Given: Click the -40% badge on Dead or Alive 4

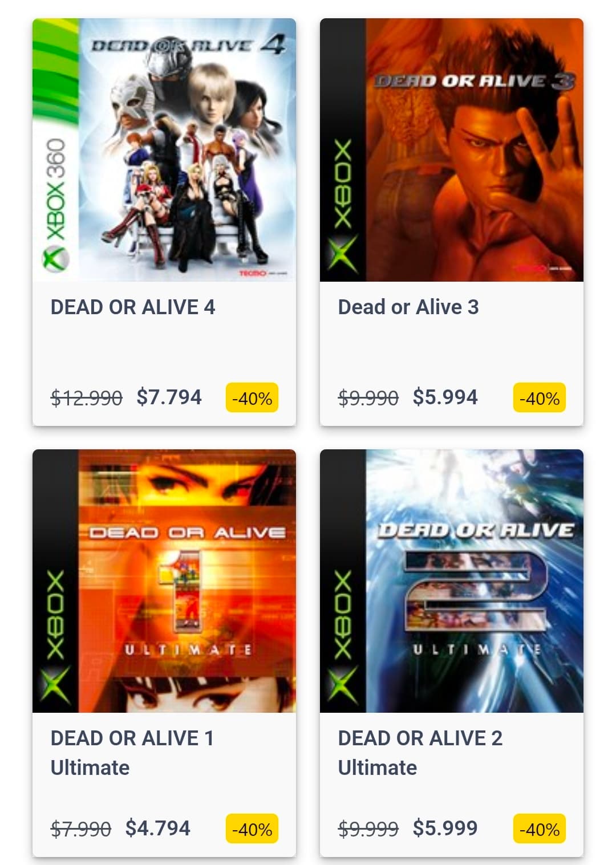Looking at the screenshot, I should point(252,398).
